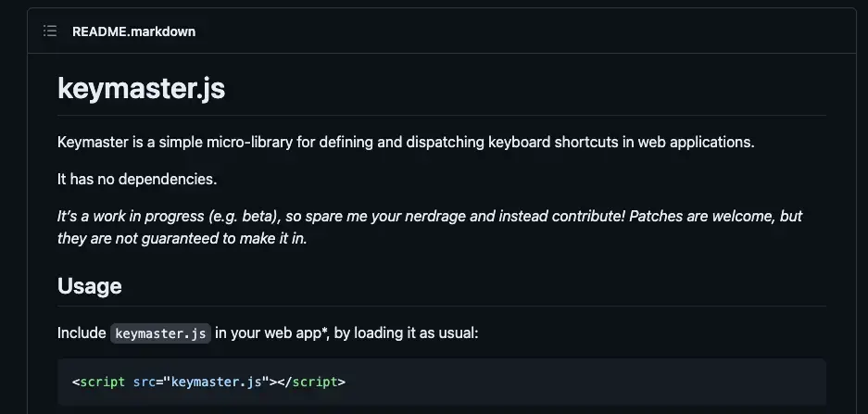Click the keymaster.js main heading
This screenshot has height=414, width=868.
click(141, 89)
